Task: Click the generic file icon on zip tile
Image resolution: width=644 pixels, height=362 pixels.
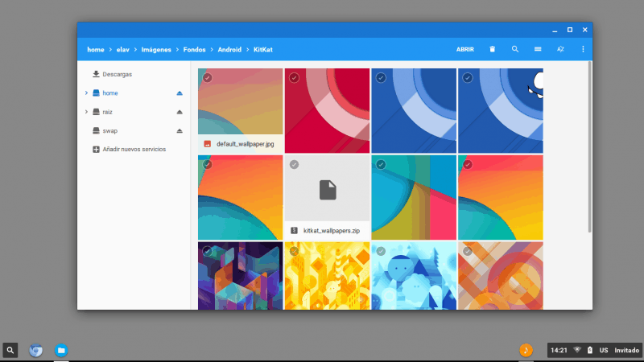Action: pyautogui.click(x=328, y=190)
